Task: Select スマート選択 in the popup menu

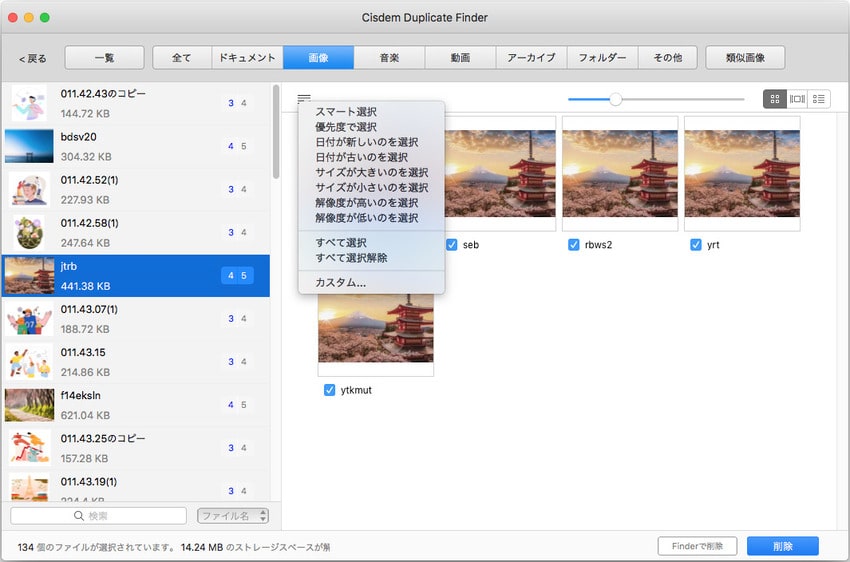Action: coord(346,112)
